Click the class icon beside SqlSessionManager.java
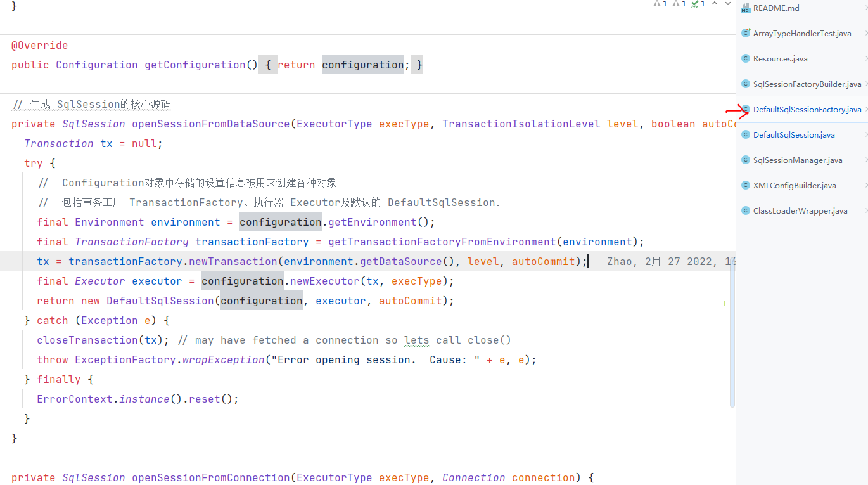 [x=746, y=160]
